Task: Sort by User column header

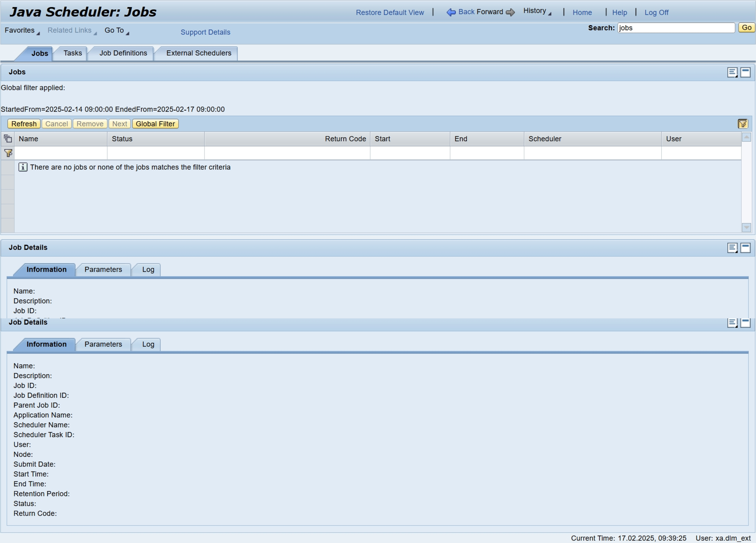Action: click(702, 139)
